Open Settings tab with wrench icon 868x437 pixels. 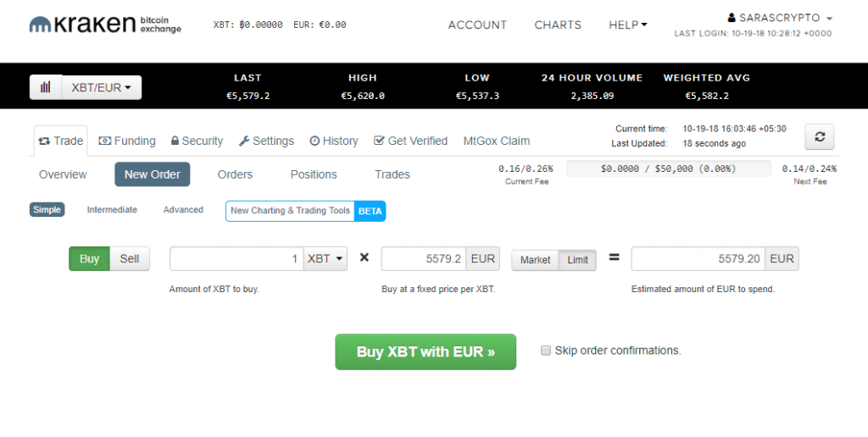(266, 141)
